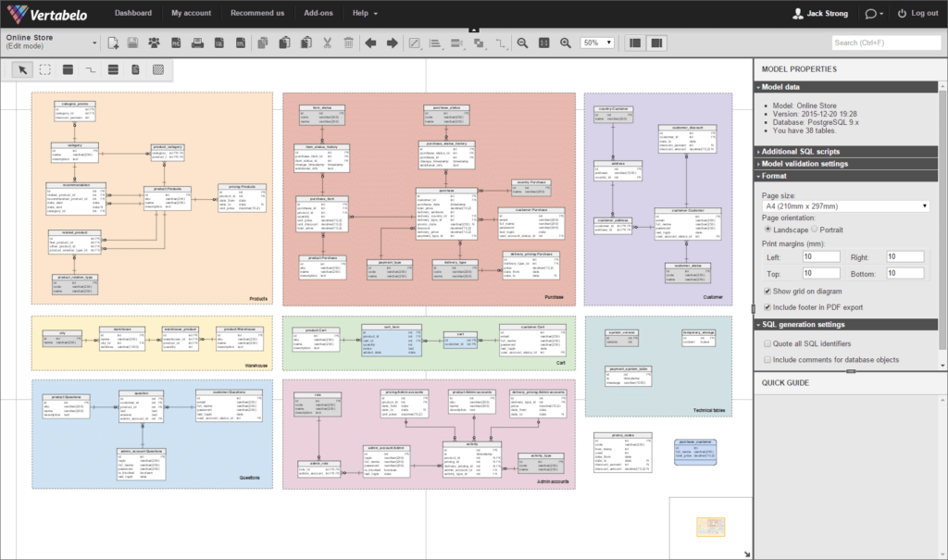
Task: Click the print icon in toolbar
Action: coord(197,43)
